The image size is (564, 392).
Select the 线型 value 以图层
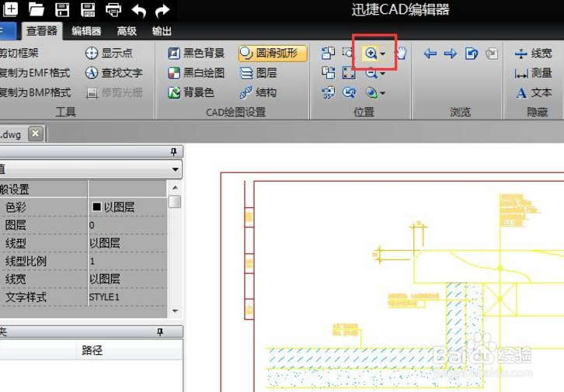pos(127,243)
